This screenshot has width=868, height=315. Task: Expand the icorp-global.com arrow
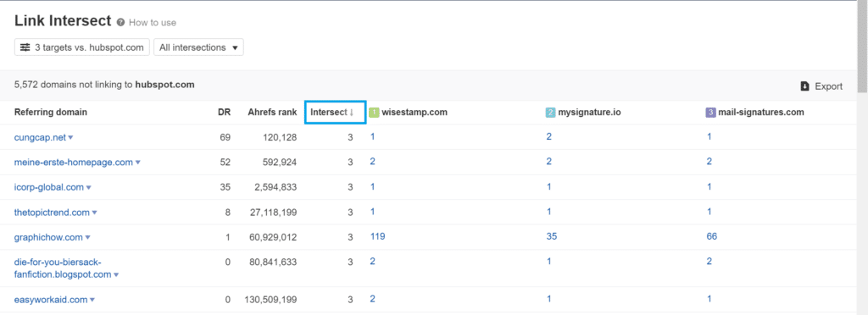tap(88, 188)
